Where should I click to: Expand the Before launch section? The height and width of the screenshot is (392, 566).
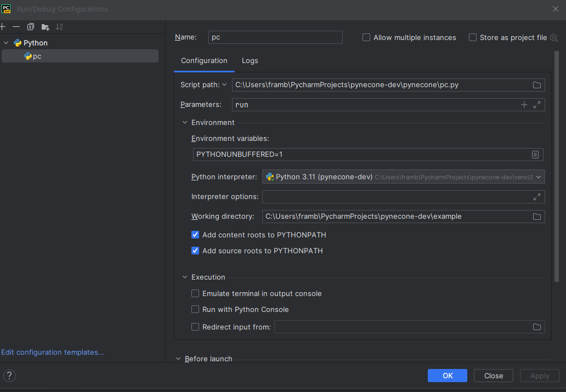click(x=178, y=359)
